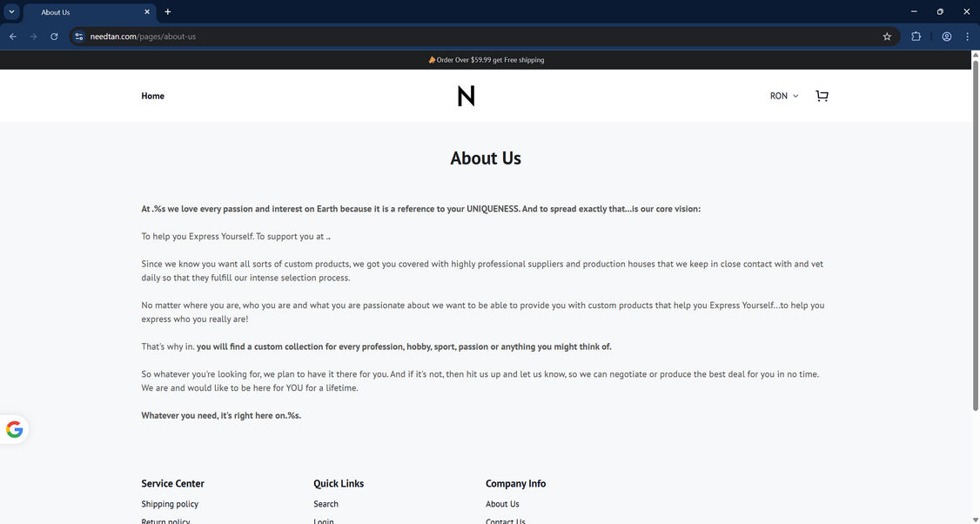This screenshot has height=524, width=980.
Task: Click the N store logo
Action: [x=466, y=96]
